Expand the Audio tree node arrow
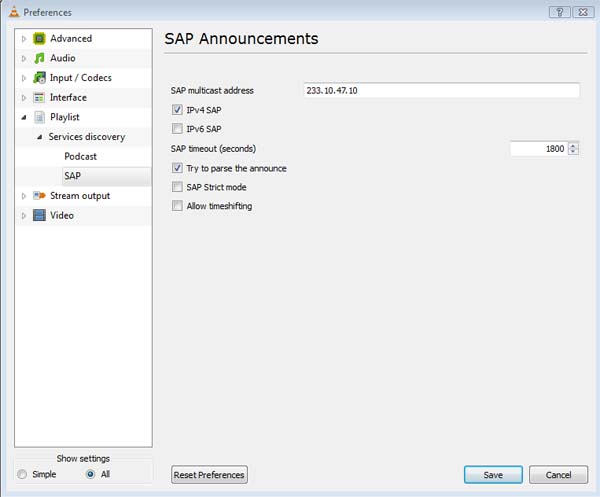Viewport: 600px width, 497px height. tap(24, 59)
